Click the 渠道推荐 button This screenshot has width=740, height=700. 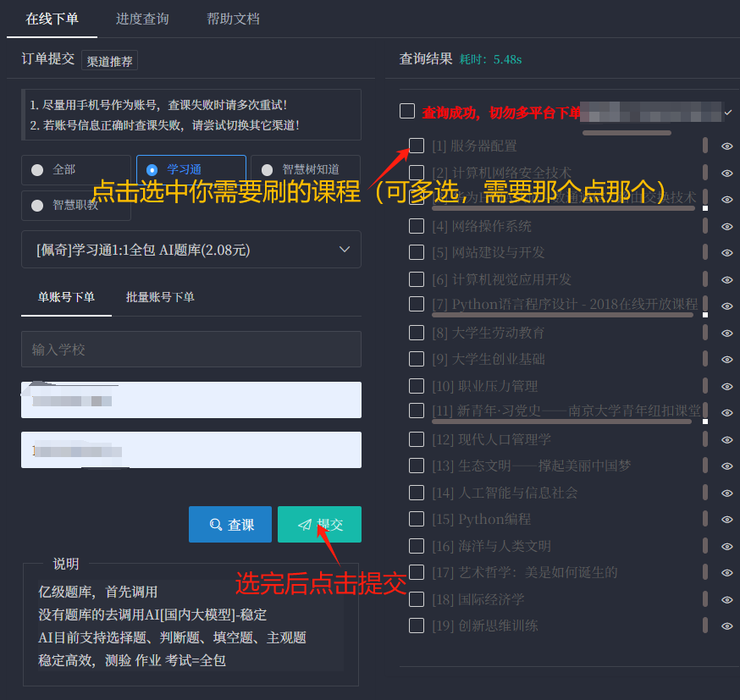[109, 61]
